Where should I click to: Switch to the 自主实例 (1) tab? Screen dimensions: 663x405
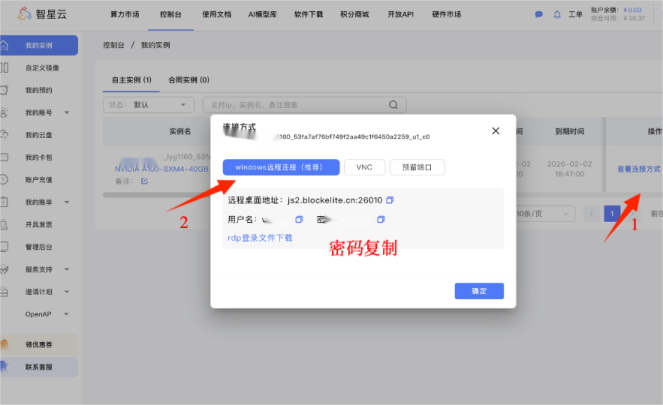(x=132, y=80)
